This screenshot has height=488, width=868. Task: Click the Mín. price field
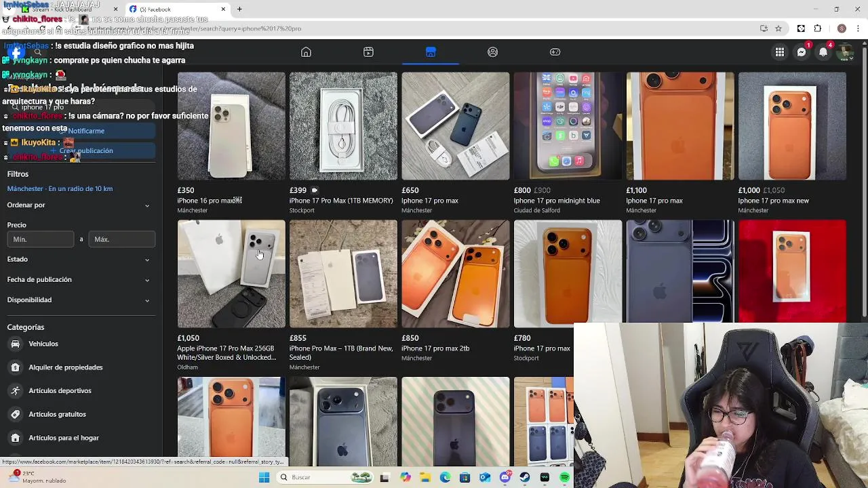(x=41, y=239)
